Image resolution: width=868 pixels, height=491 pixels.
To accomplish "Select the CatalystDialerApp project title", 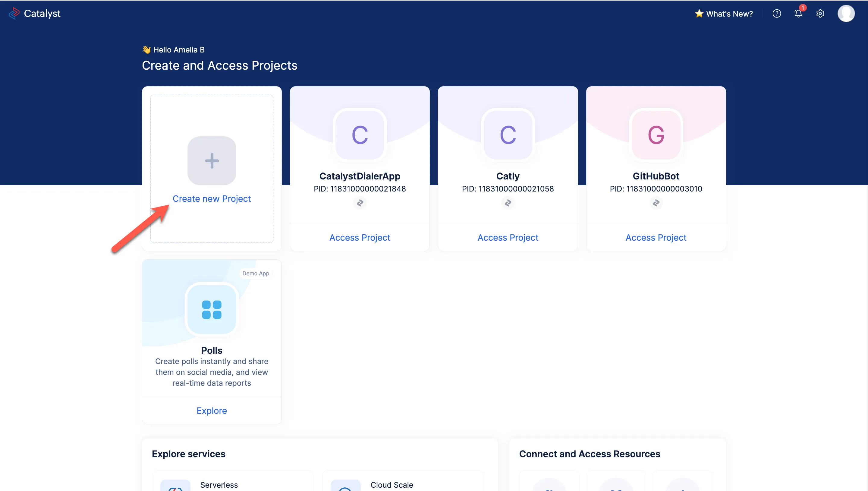I will coord(360,176).
